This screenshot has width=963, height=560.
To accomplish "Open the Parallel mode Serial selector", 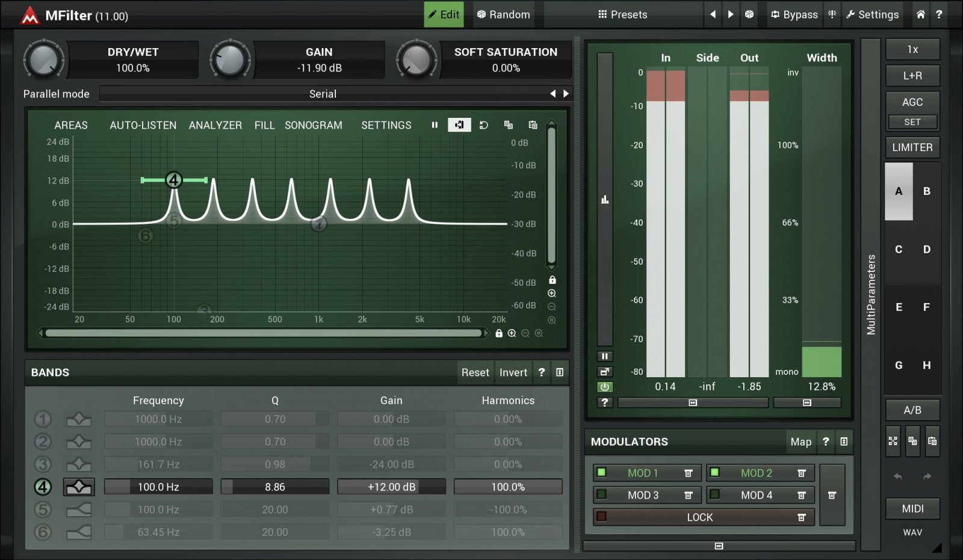I will 323,94.
